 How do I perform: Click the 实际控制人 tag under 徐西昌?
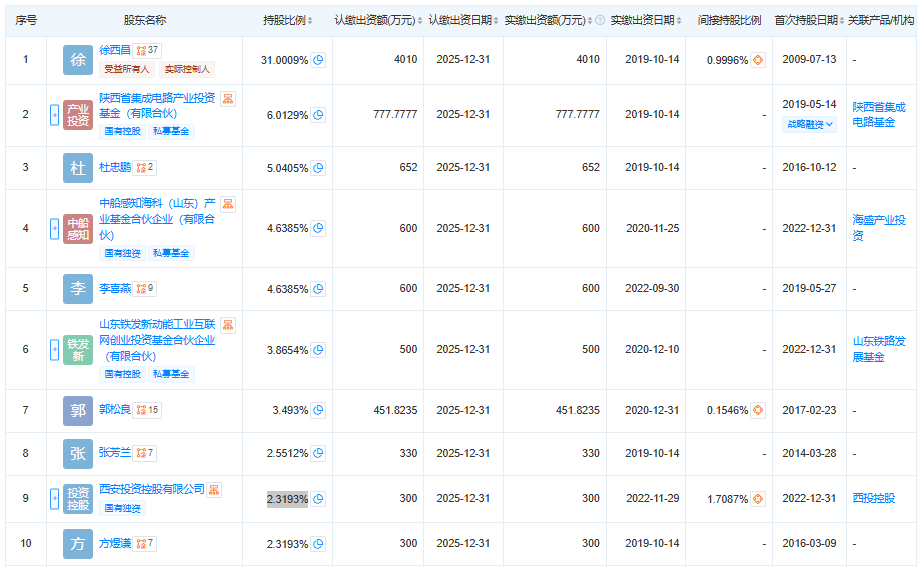tap(187, 69)
